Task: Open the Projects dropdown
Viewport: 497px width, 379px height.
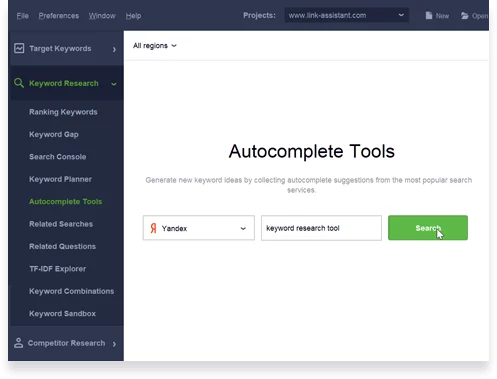Action: [x=347, y=15]
